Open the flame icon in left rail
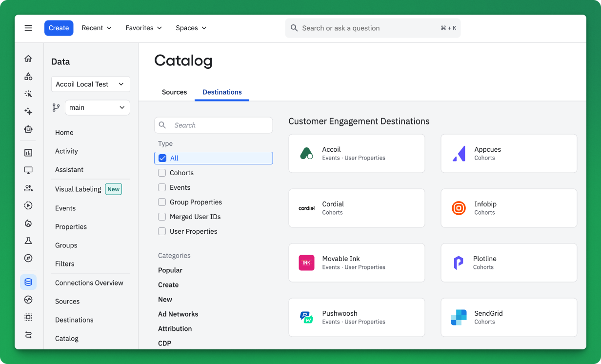Screen dimensions: 601x364 pos(28,223)
